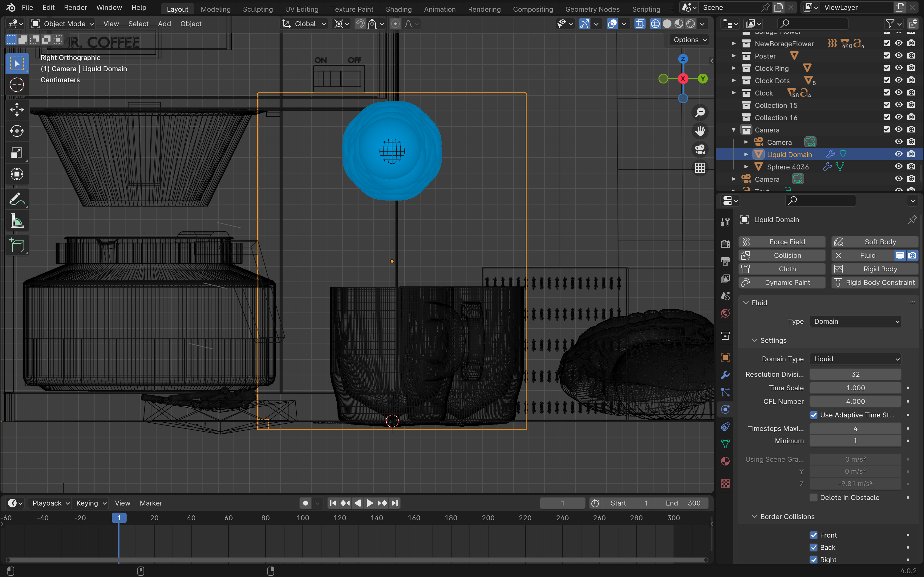
Task: Open the Texture properties tab
Action: 725,484
